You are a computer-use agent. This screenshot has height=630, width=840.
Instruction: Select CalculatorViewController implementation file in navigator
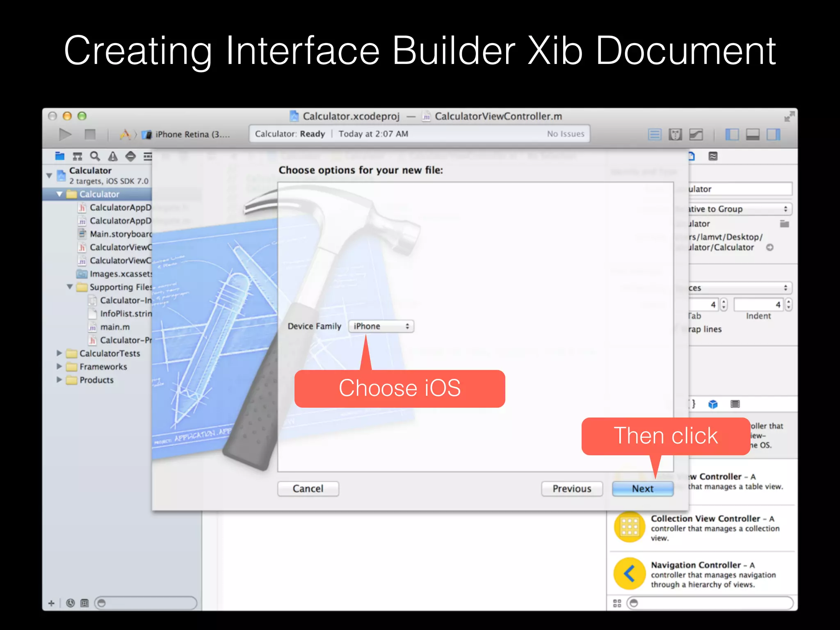(115, 260)
